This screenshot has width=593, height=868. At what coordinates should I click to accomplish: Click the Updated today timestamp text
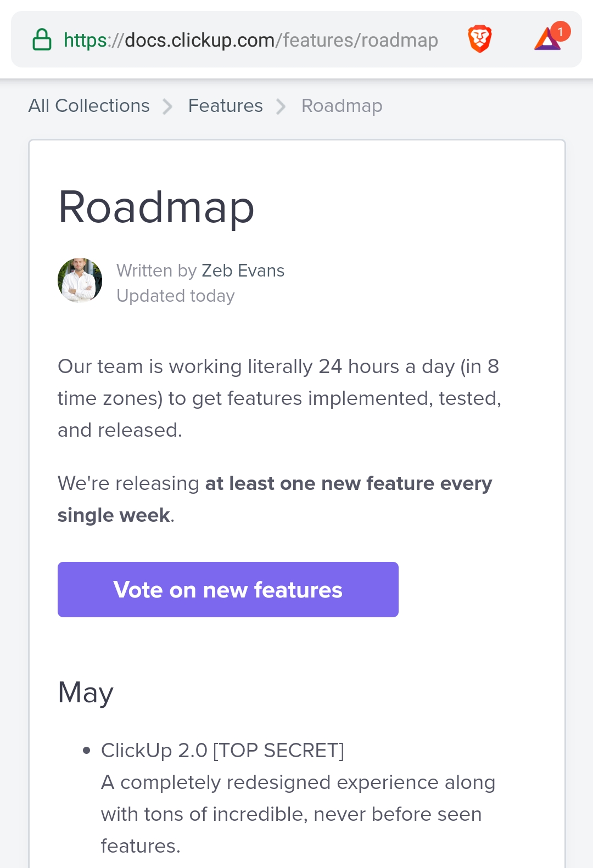[x=176, y=296]
